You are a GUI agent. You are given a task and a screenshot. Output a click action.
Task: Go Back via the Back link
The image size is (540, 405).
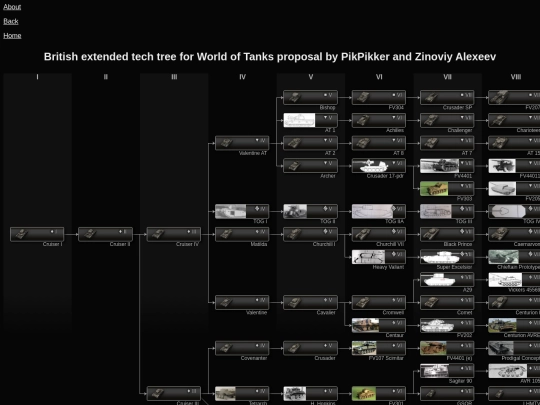coord(11,21)
